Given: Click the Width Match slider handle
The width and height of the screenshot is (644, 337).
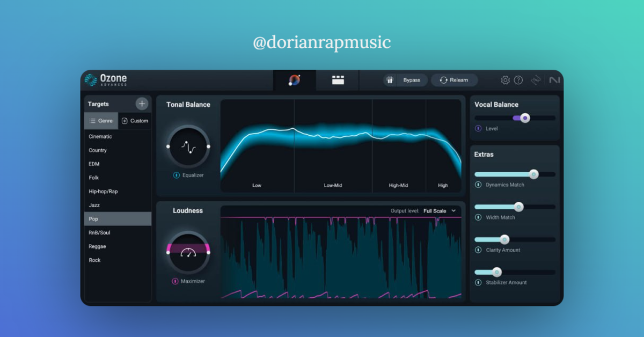Looking at the screenshot, I should pos(518,207).
